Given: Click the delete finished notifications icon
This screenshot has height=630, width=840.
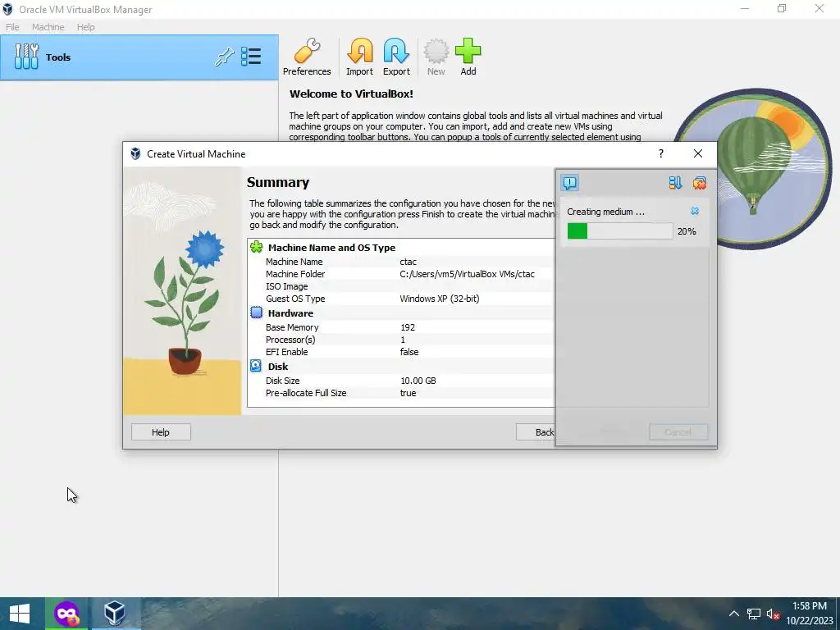Looking at the screenshot, I should tap(699, 183).
